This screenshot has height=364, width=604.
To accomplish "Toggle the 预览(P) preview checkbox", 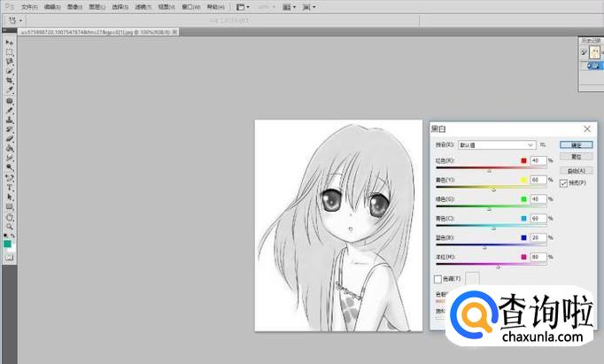I will 563,183.
